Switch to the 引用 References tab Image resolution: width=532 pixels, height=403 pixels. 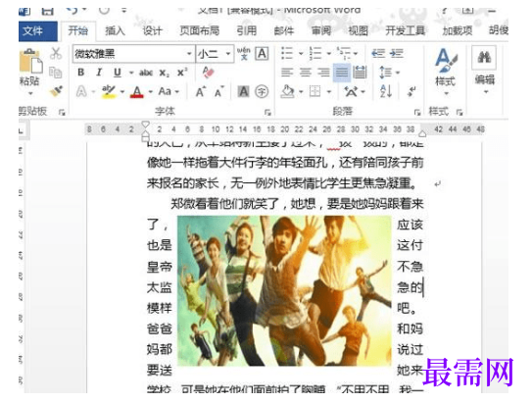246,31
